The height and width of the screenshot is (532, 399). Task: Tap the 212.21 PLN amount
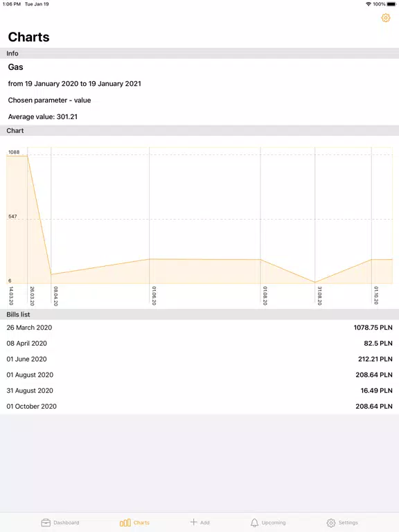click(375, 359)
